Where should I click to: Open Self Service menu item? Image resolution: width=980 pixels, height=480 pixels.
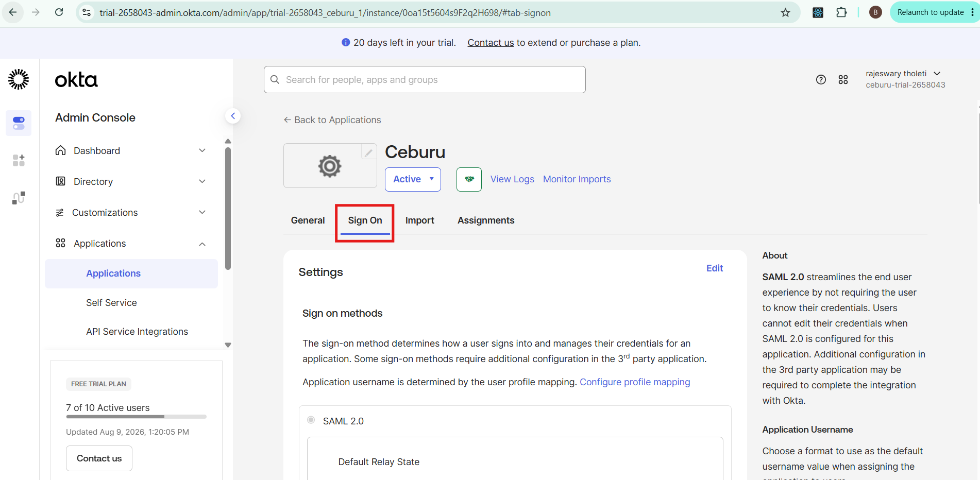pos(111,303)
